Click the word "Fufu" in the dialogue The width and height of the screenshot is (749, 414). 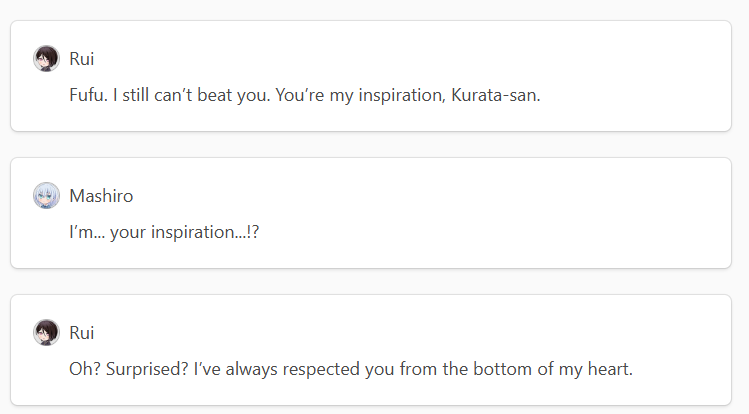tap(86, 96)
